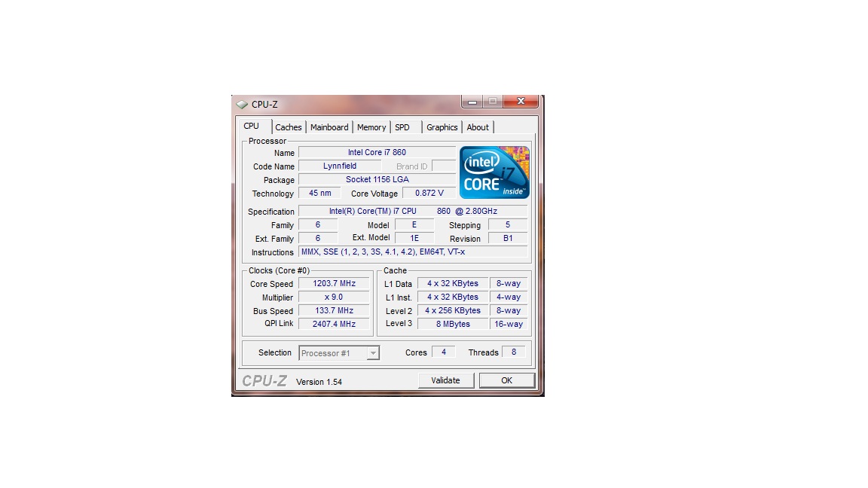Select the CPU tab

[253, 127]
